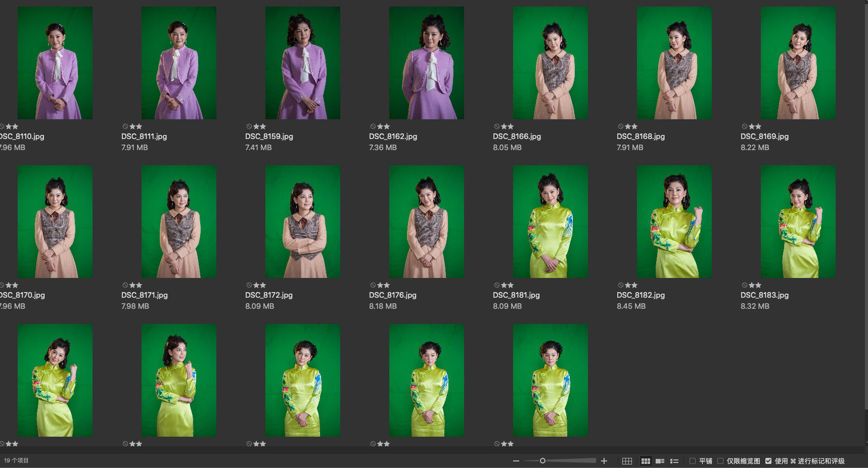Viewport: 868px width, 468px height.
Task: Enable the 仅限缩览图 checkbox
Action: pos(720,461)
